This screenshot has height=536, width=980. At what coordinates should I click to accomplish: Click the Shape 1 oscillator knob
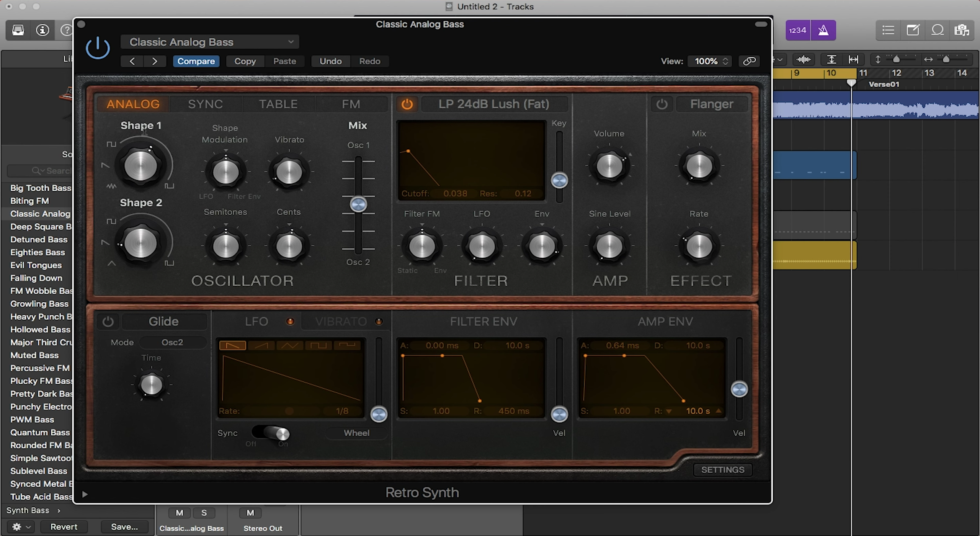click(x=141, y=166)
